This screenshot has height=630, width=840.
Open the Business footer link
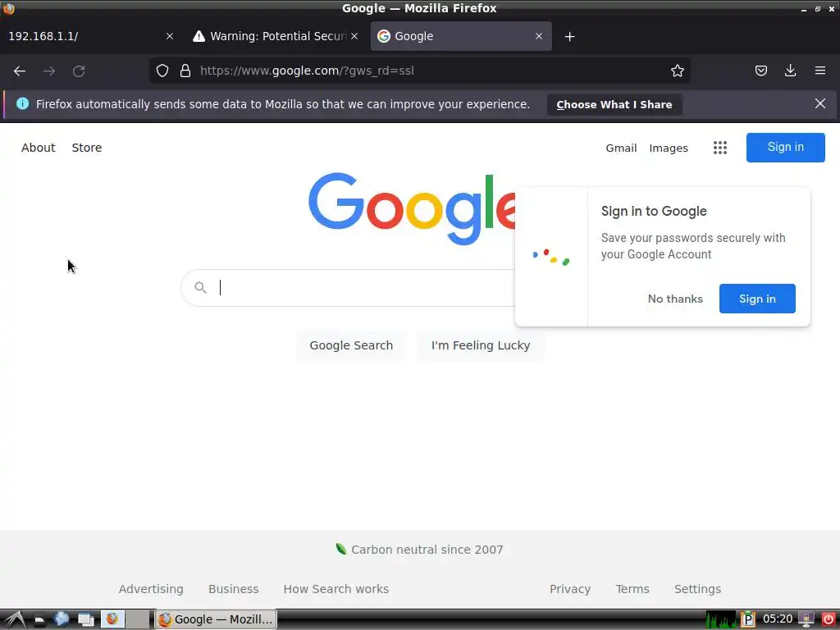233,589
